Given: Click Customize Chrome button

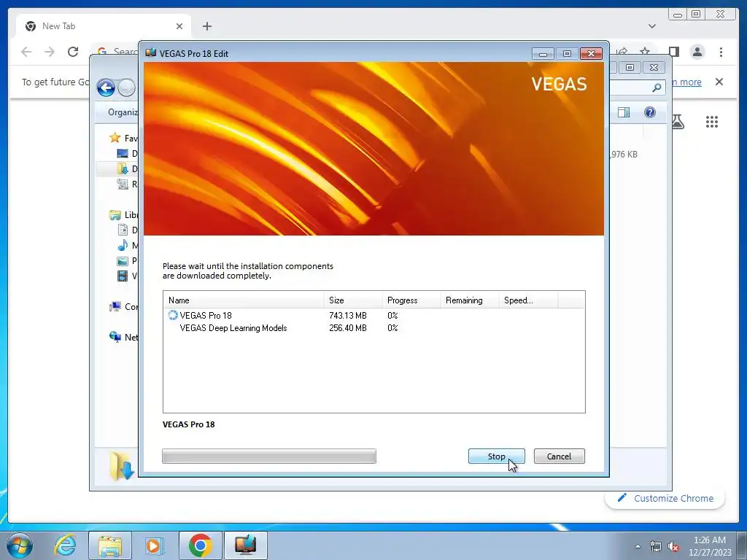Looking at the screenshot, I should pyautogui.click(x=665, y=498).
